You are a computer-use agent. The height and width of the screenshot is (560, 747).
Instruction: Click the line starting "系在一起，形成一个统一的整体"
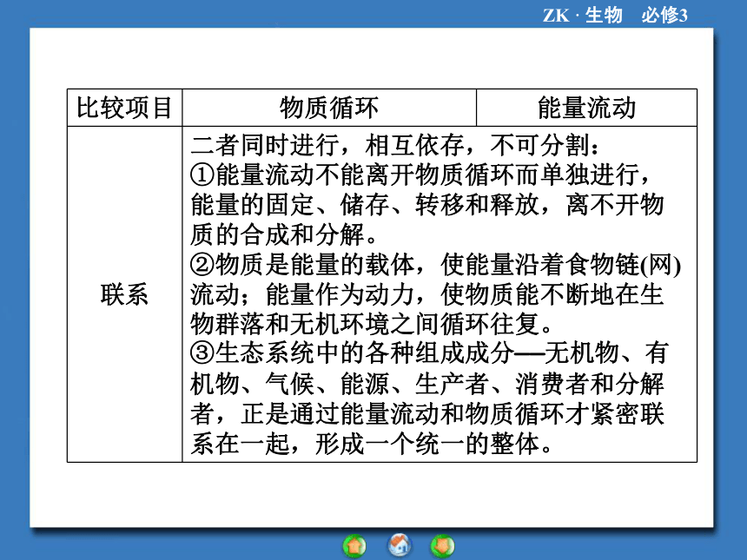(372, 444)
